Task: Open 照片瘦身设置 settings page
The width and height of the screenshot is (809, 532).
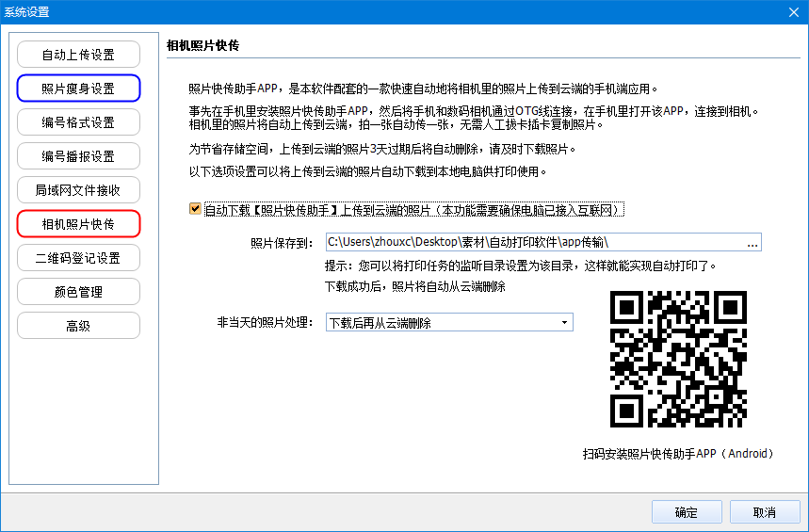Action: (x=78, y=89)
